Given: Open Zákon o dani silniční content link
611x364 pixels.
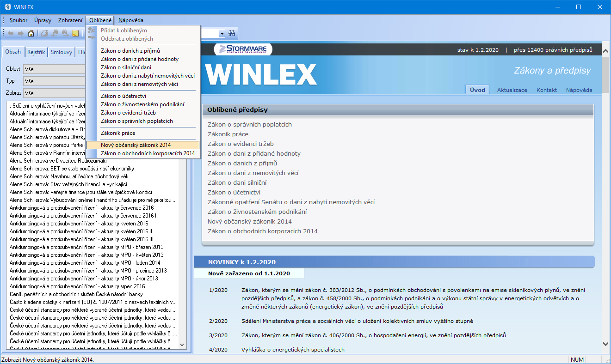Looking at the screenshot, I should coord(237,183).
